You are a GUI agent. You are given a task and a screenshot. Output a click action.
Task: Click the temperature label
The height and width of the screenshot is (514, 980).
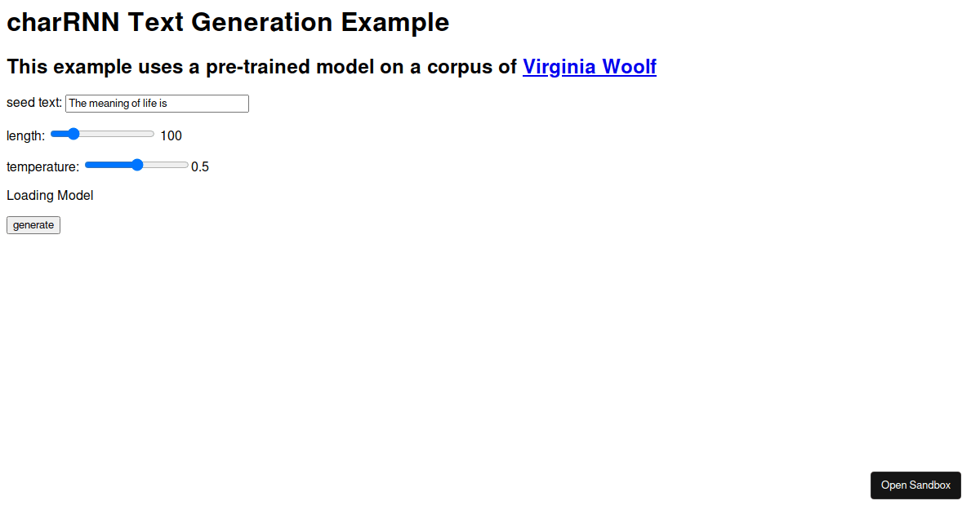click(x=42, y=166)
